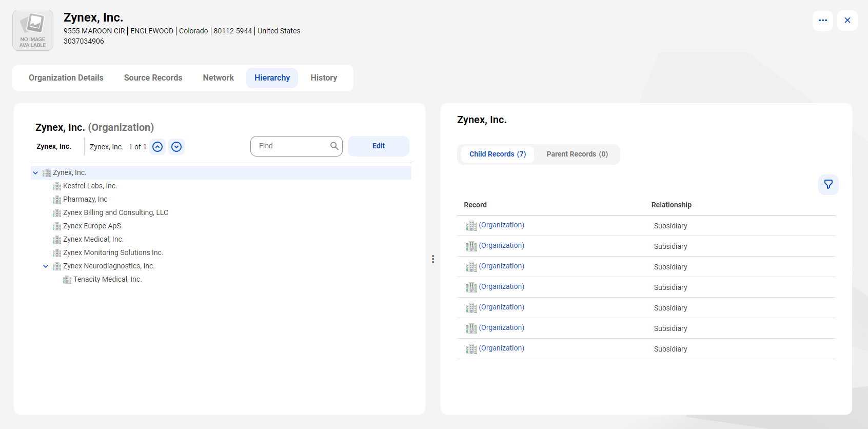Click building icon in fourth child record row

471,287
